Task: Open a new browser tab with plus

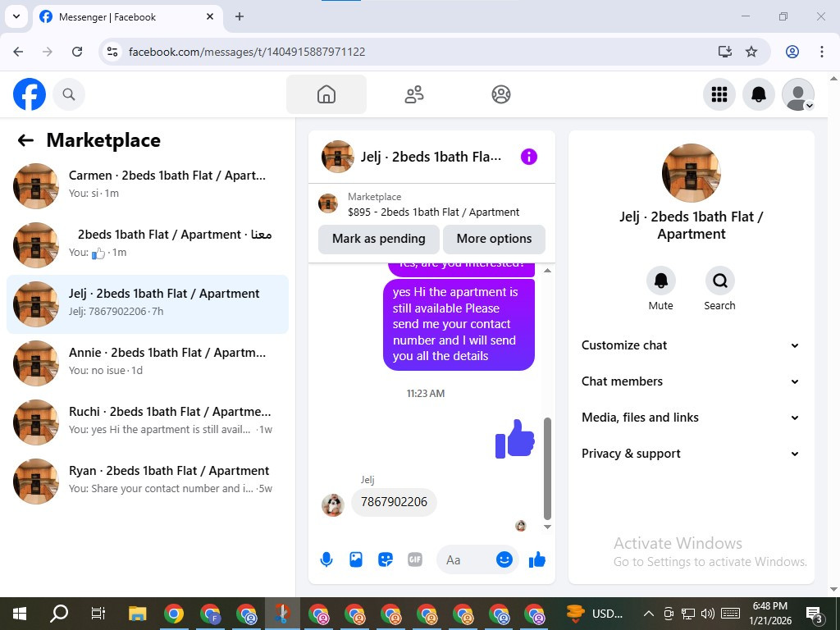Action: pos(240,16)
